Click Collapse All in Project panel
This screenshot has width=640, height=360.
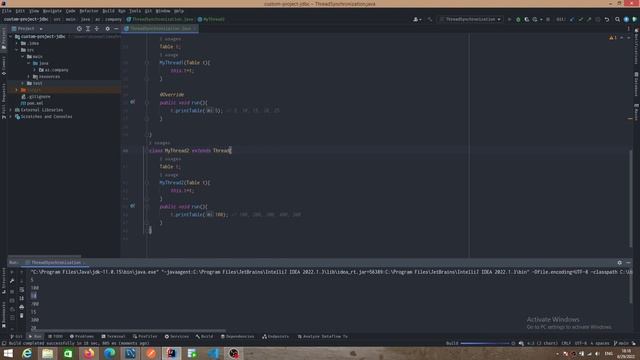pos(97,29)
